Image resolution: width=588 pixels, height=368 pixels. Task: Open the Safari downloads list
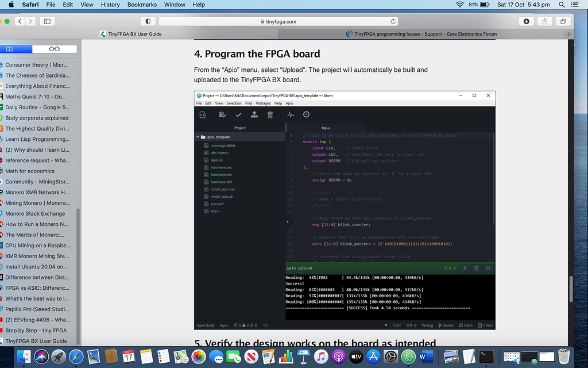[527, 21]
